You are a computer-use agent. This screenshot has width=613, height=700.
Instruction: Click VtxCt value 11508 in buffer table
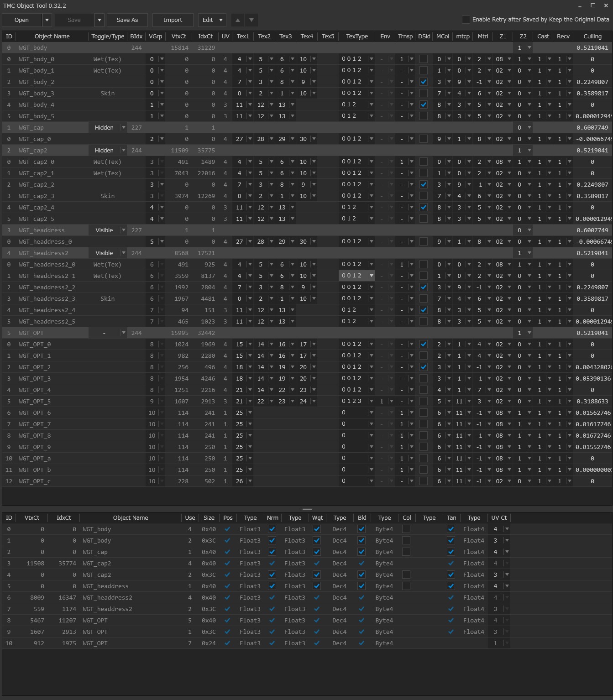pyautogui.click(x=36, y=563)
